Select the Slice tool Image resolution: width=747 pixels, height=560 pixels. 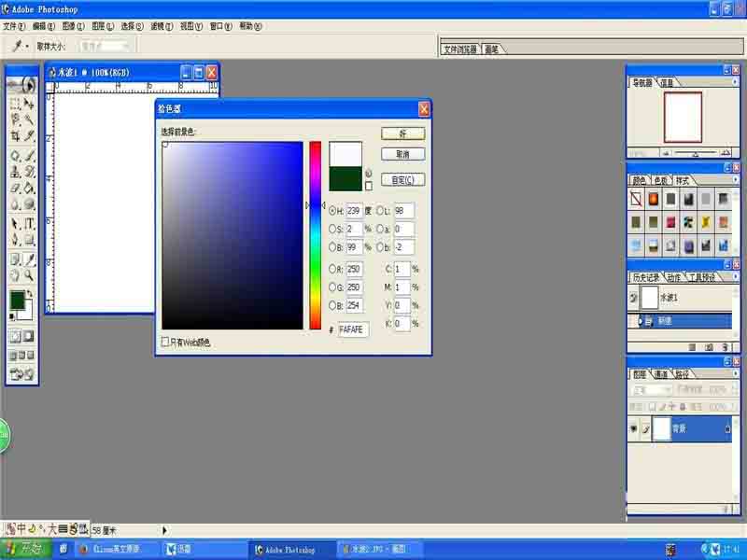[x=29, y=136]
